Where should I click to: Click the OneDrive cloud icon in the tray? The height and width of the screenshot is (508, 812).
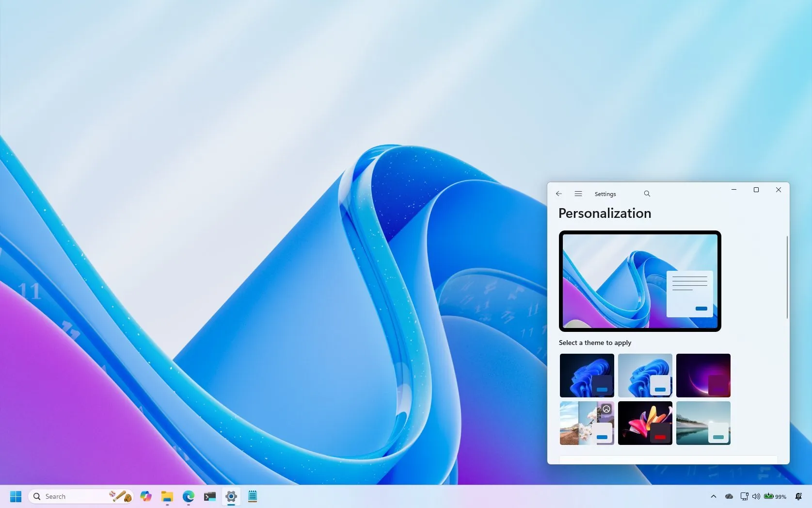pyautogui.click(x=728, y=496)
